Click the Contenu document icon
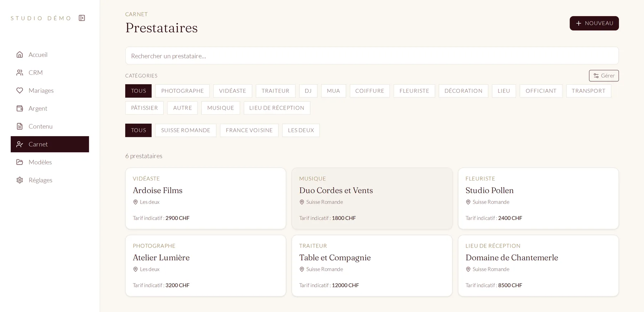Screen dimensions: 644x312 coord(20,126)
